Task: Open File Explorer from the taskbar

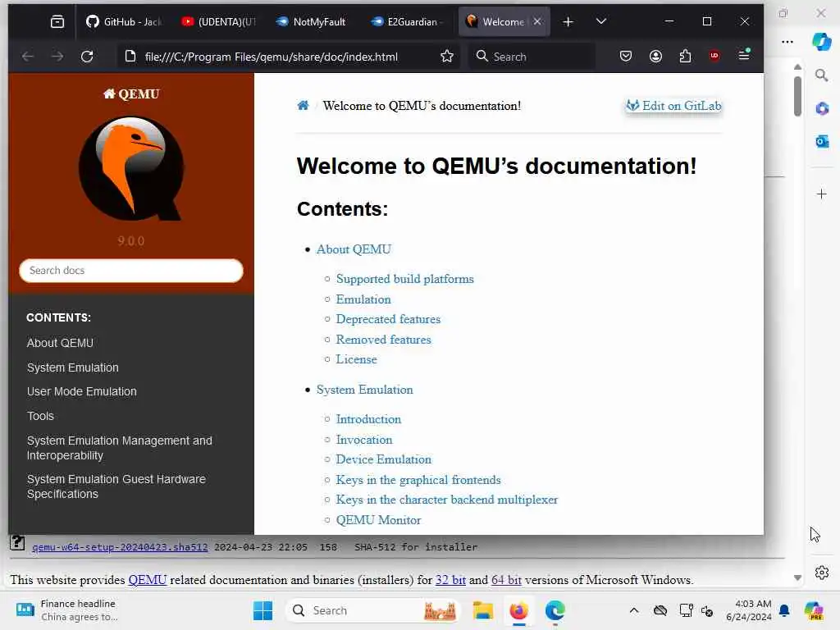Action: point(482,610)
